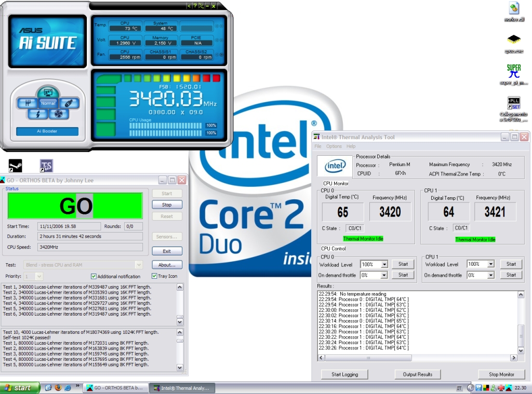
Task: Open the Test type dropdown in ORTHOS
Action: (x=138, y=265)
